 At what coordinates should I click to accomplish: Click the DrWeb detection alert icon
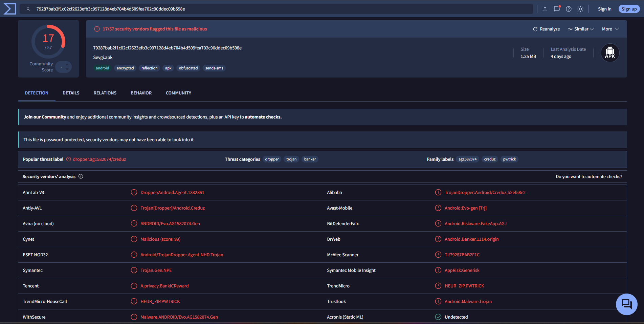pyautogui.click(x=438, y=239)
